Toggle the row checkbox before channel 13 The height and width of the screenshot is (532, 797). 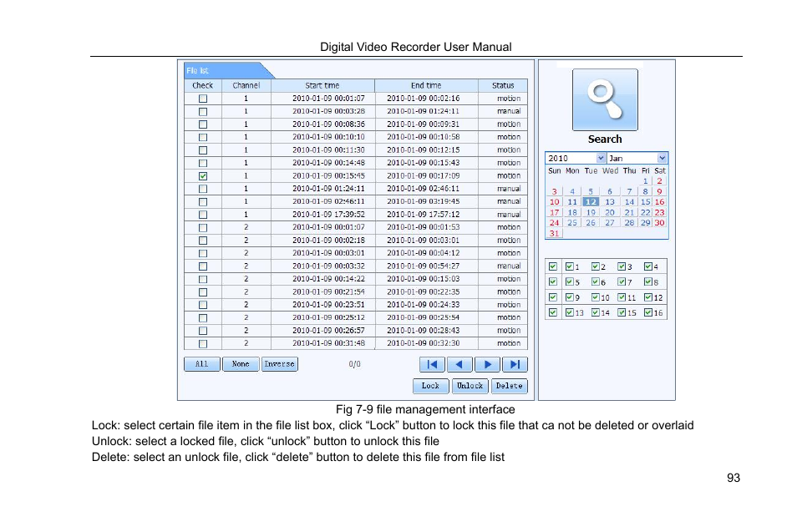[553, 312]
